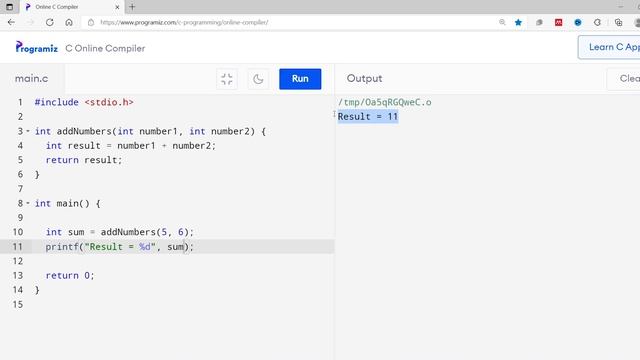Open a new browser tab with plus
640x360 pixels.
(132, 7)
